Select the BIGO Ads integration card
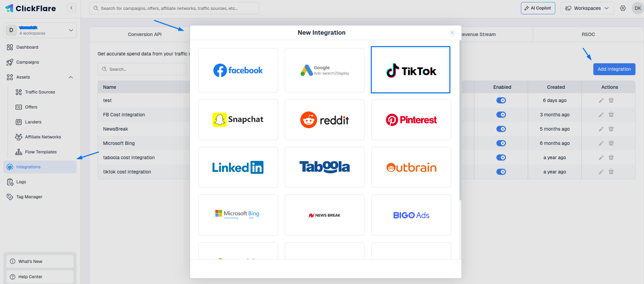Screen dimensions: 644x284 pos(411,215)
